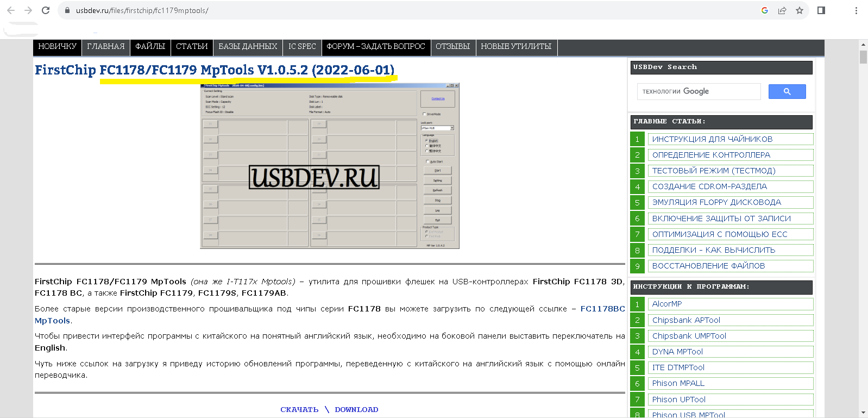Open the Chrome three-dot menu
The width and height of the screenshot is (868, 418).
pyautogui.click(x=856, y=10)
